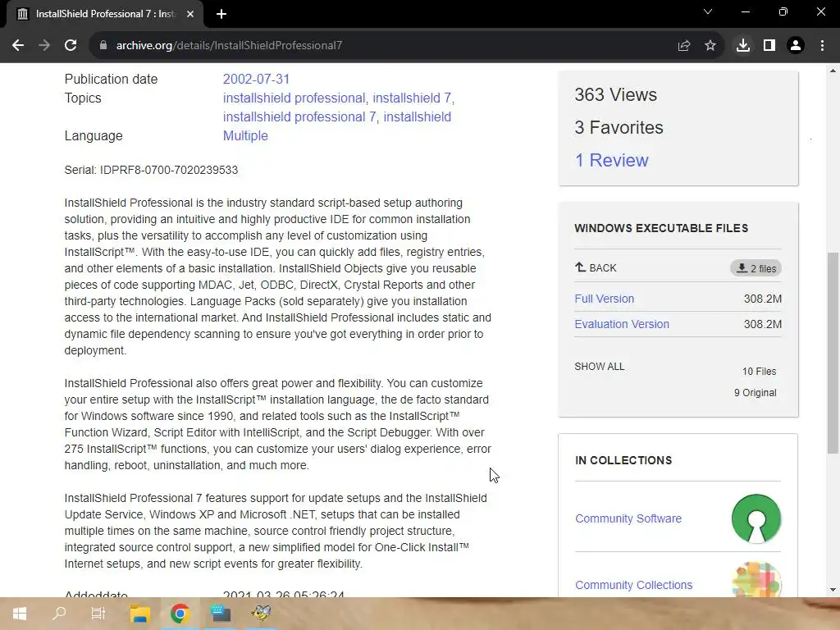Viewport: 840px width, 630px height.
Task: Click the page vertical scrollbar thumb
Action: point(833,353)
